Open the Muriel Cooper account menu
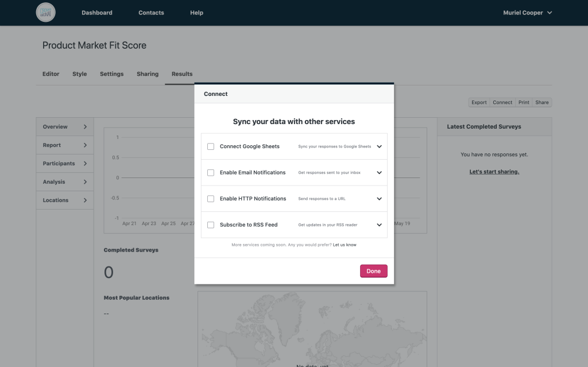The width and height of the screenshot is (588, 367). 527,13
